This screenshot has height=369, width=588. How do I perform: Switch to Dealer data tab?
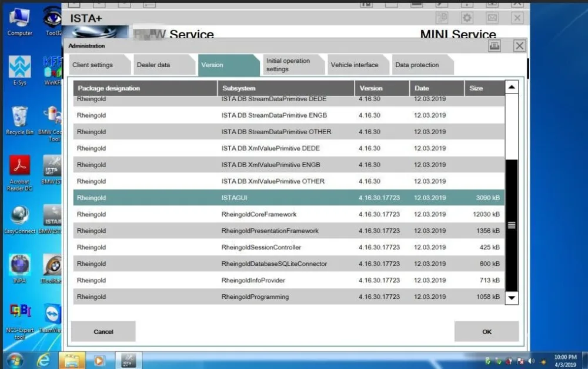point(164,65)
